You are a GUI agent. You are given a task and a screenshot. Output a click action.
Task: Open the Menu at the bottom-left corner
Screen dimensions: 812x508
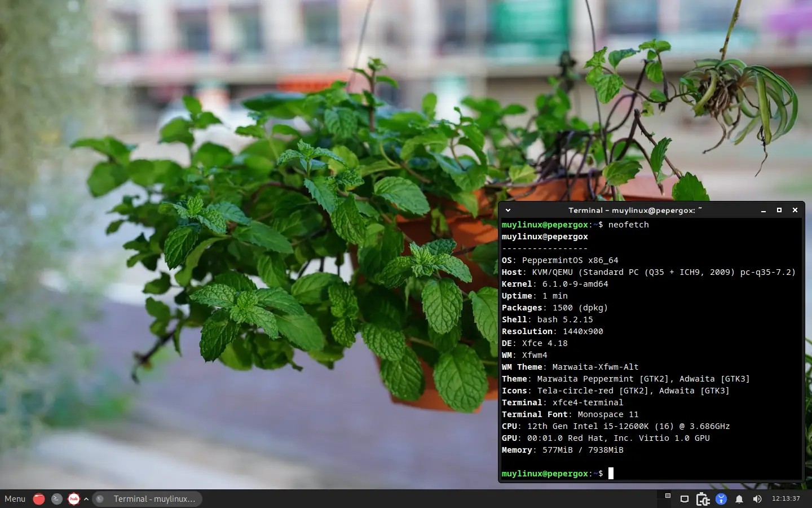click(15, 499)
